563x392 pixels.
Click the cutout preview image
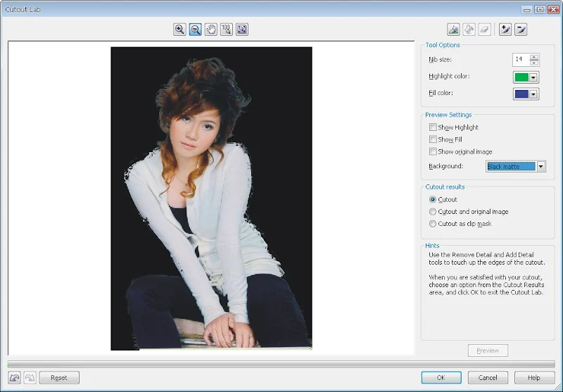coord(211,198)
